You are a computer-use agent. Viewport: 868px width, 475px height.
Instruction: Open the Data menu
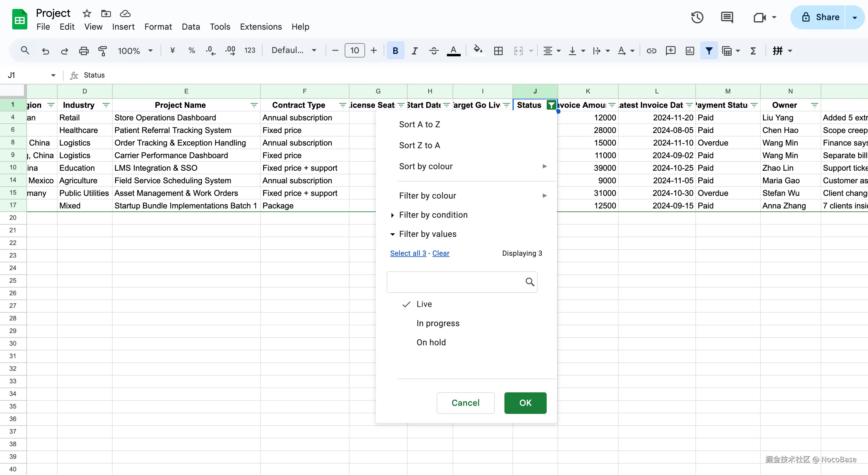click(191, 27)
